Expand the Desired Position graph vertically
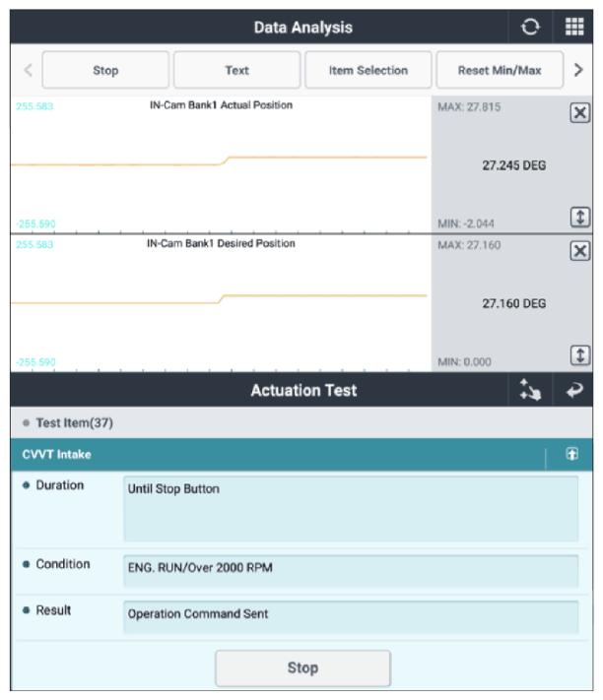The height and width of the screenshot is (700, 603). pos(579,355)
